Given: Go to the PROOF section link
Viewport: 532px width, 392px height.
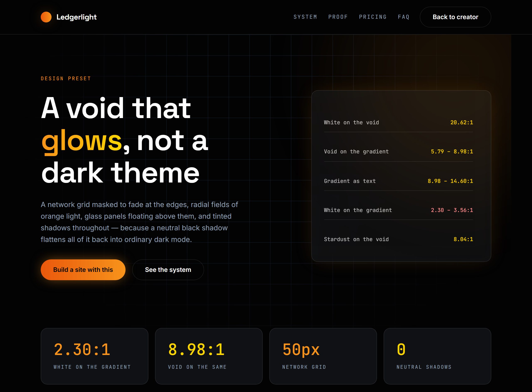Looking at the screenshot, I should point(338,17).
